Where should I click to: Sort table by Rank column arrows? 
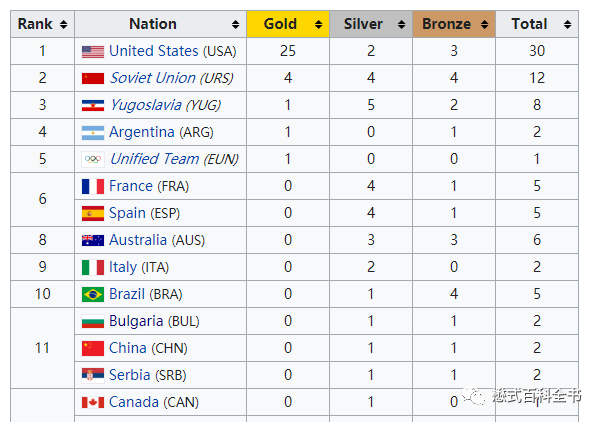(64, 25)
